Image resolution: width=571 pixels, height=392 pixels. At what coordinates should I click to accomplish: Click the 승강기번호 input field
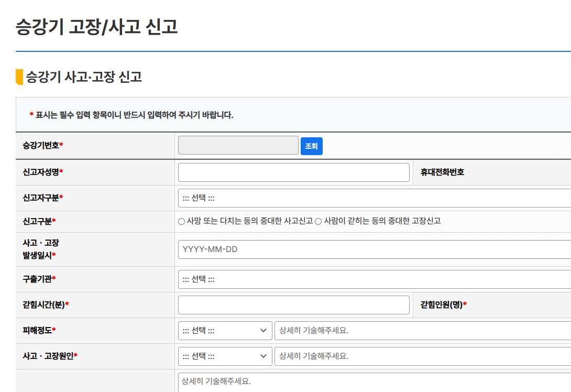[238, 145]
